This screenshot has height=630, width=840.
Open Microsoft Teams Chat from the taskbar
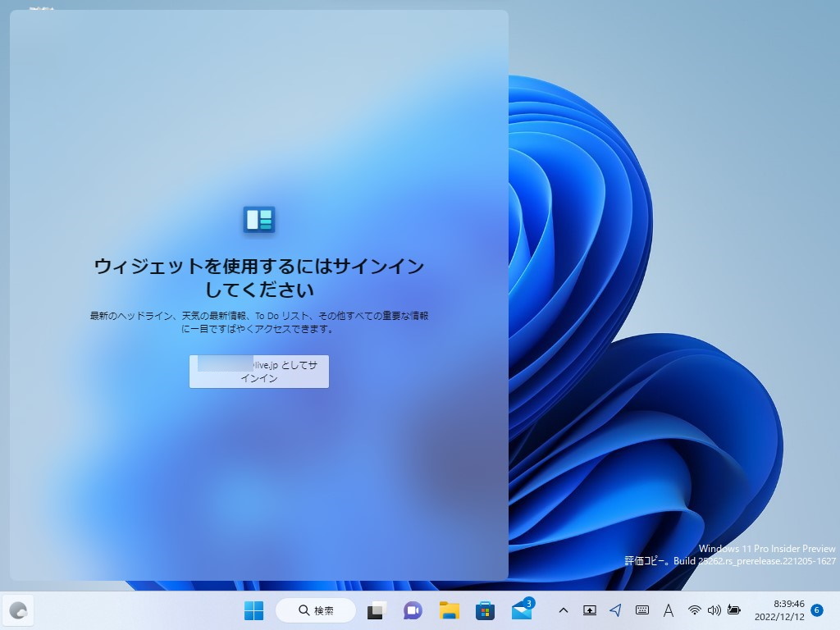pyautogui.click(x=411, y=610)
